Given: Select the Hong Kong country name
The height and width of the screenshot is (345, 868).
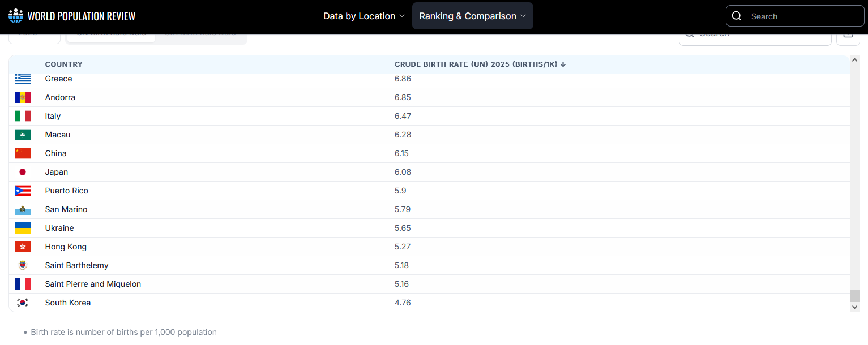Looking at the screenshot, I should pyautogui.click(x=66, y=247).
